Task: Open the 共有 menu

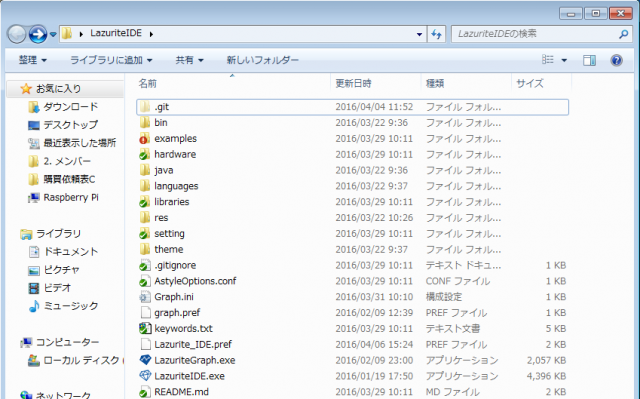Action: pos(189,60)
